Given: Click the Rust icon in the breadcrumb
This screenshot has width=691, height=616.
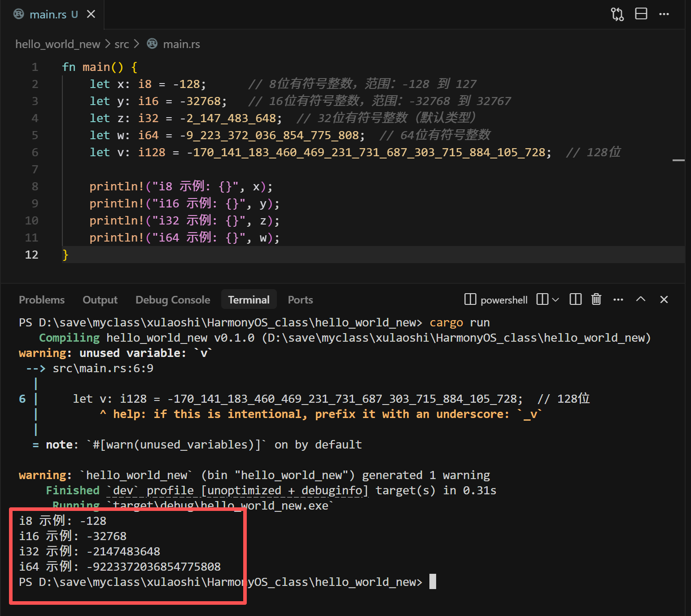Looking at the screenshot, I should tap(153, 44).
